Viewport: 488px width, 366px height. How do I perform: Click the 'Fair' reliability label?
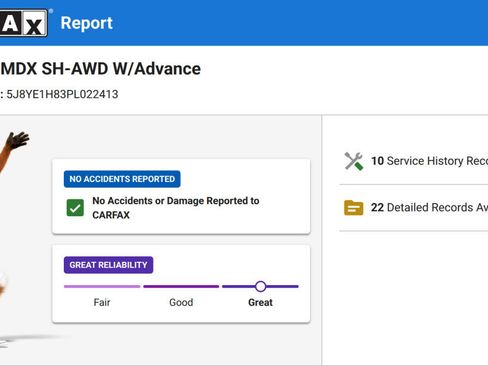[x=102, y=302]
